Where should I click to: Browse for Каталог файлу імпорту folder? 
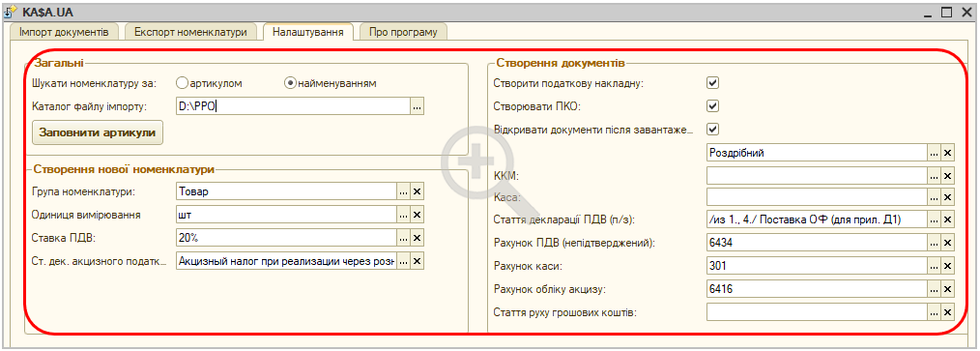(418, 106)
